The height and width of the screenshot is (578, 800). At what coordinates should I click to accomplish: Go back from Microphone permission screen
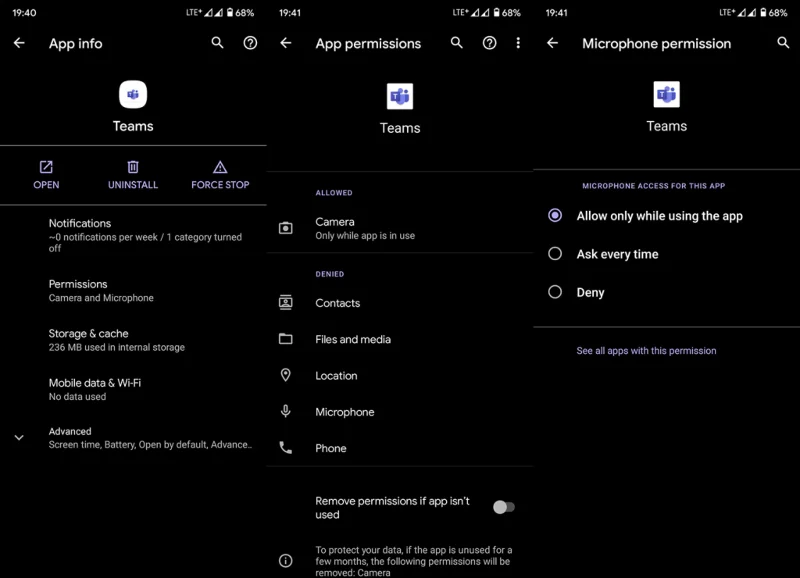[553, 43]
